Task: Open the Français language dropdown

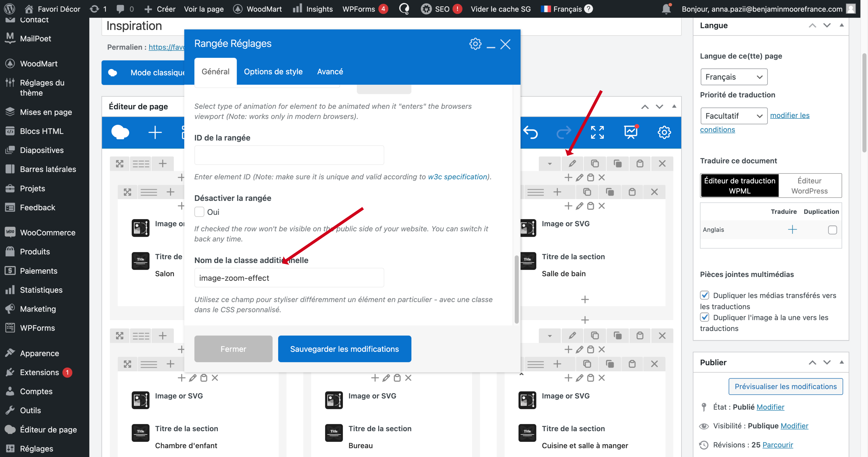Action: coord(734,77)
